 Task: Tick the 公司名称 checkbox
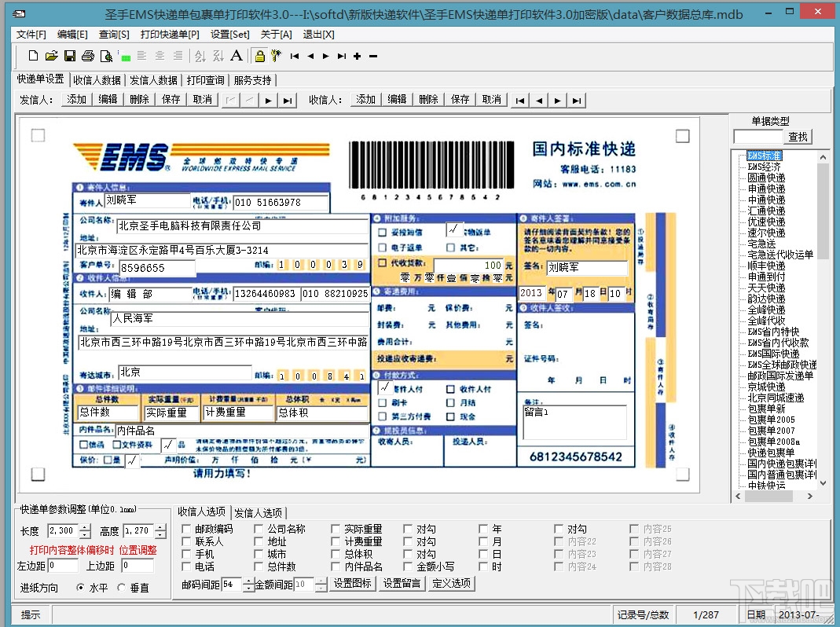259,530
